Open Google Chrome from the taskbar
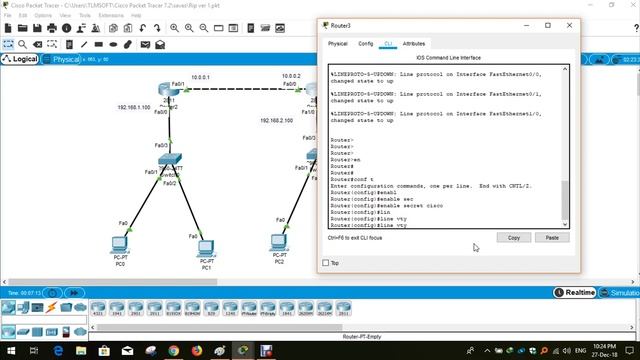 [x=174, y=351]
